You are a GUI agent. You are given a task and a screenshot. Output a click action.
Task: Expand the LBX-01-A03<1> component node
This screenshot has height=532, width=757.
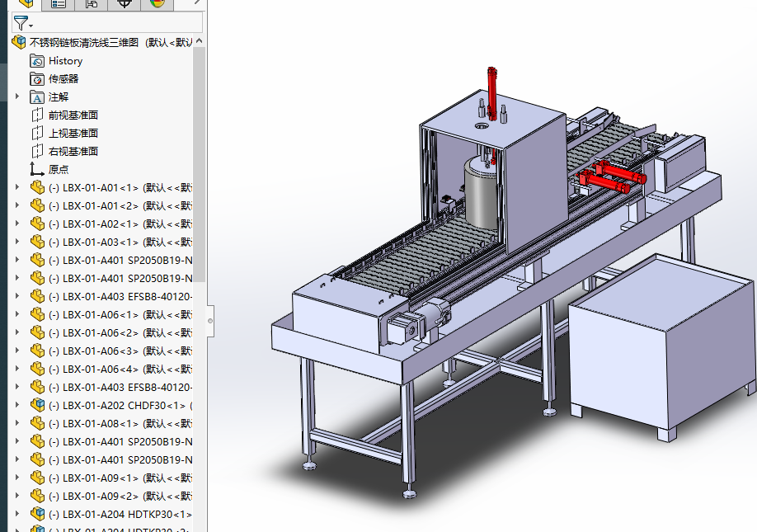[x=17, y=242]
